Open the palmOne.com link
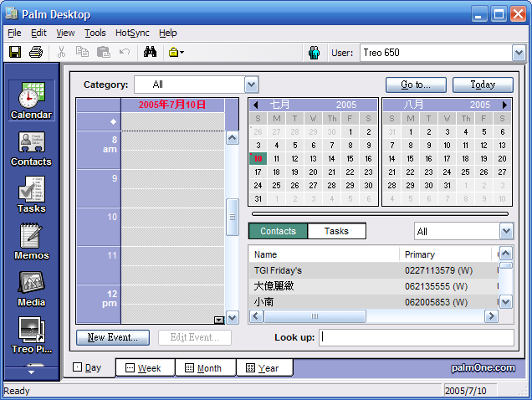The height and width of the screenshot is (400, 532). pos(483,367)
